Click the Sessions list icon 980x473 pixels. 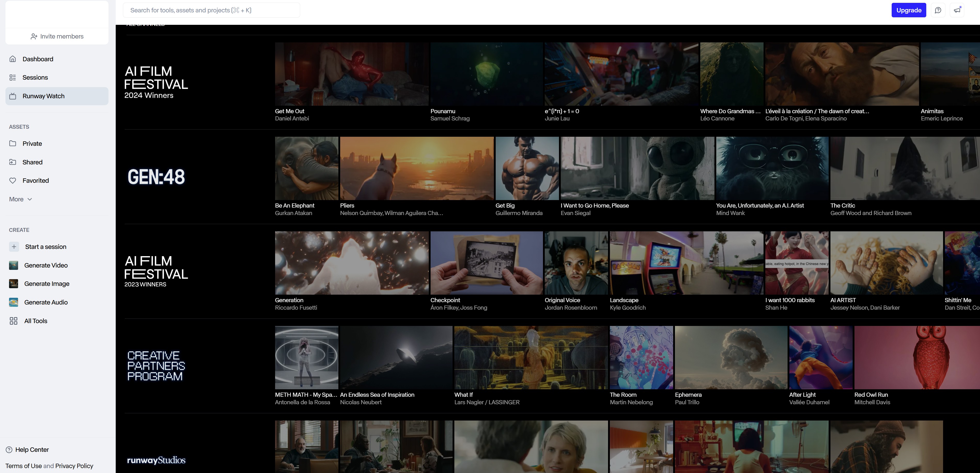click(13, 77)
